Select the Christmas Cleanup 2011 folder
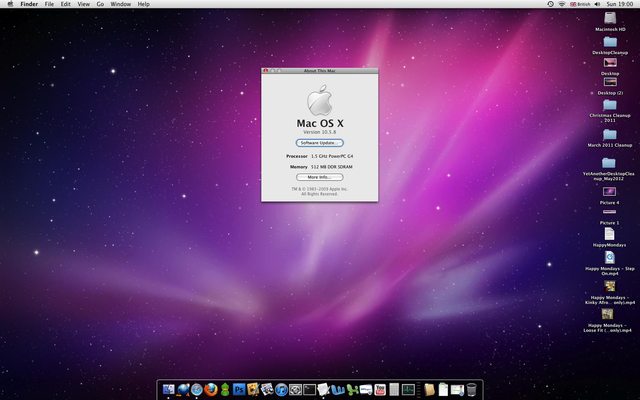 (610, 104)
